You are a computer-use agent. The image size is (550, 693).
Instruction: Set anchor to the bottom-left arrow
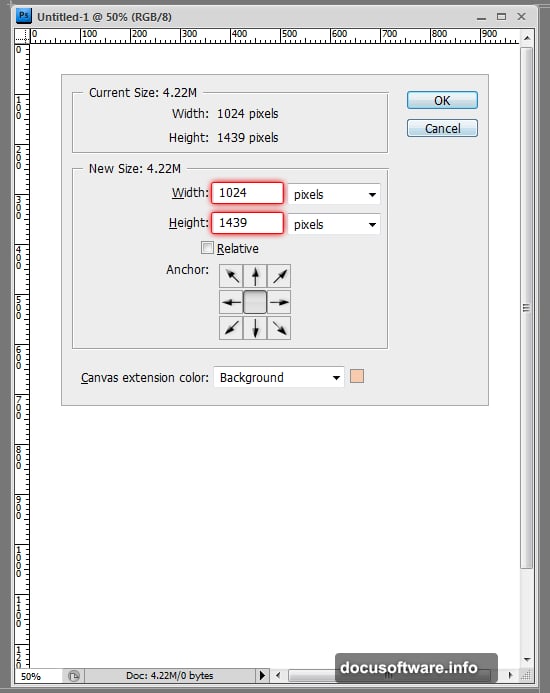tap(231, 328)
